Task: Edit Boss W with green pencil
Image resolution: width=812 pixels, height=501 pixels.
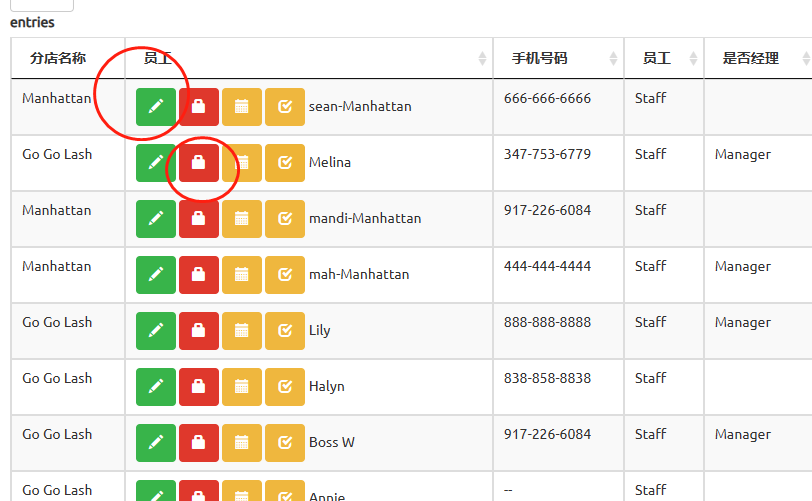Action: click(156, 442)
